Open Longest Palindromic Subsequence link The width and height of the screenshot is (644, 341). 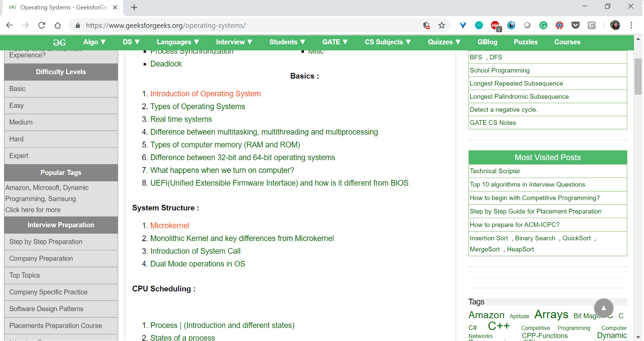click(519, 97)
